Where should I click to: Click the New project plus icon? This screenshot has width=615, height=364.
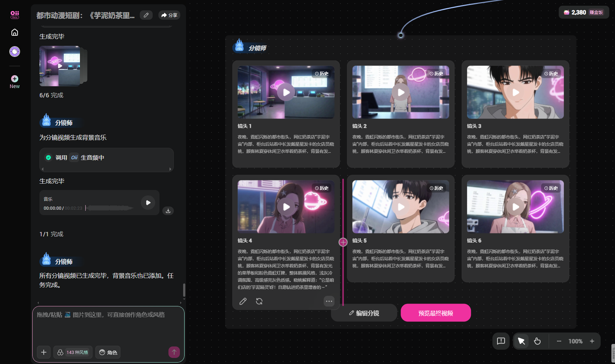tap(15, 79)
